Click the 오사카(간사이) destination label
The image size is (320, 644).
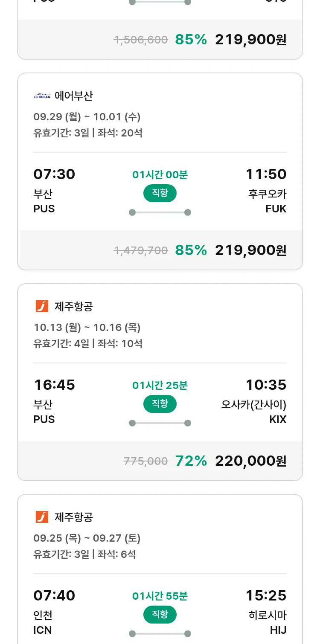click(253, 404)
